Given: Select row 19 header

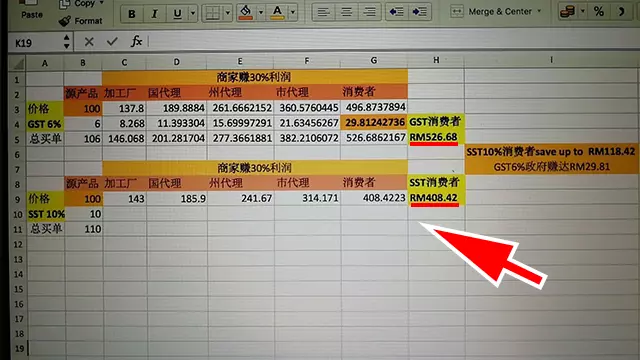Looking at the screenshot, I should pyautogui.click(x=20, y=349).
